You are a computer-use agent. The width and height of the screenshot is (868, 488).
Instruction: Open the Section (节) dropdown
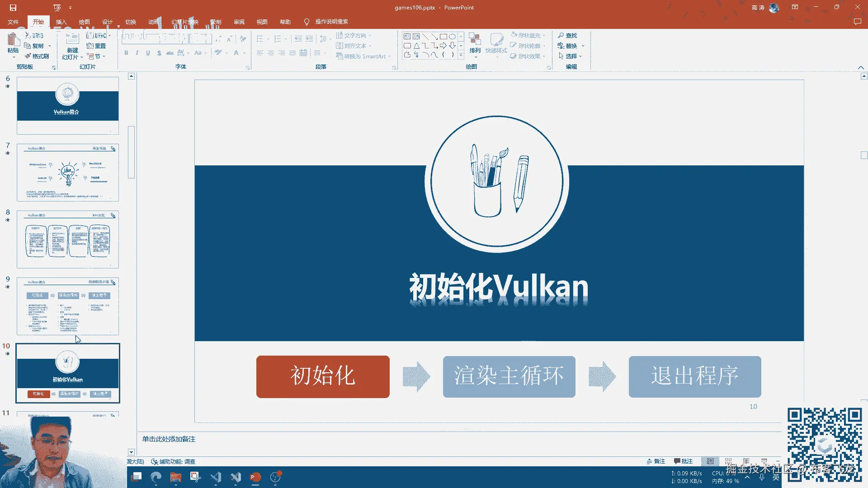point(96,56)
